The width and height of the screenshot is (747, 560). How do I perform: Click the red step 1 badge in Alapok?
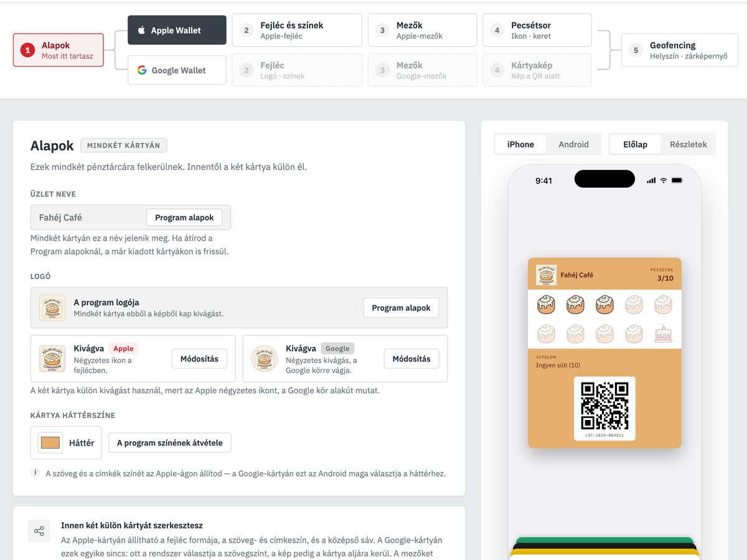[27, 50]
